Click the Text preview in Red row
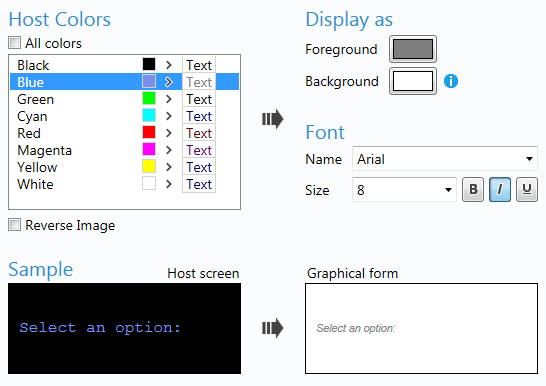 [199, 133]
